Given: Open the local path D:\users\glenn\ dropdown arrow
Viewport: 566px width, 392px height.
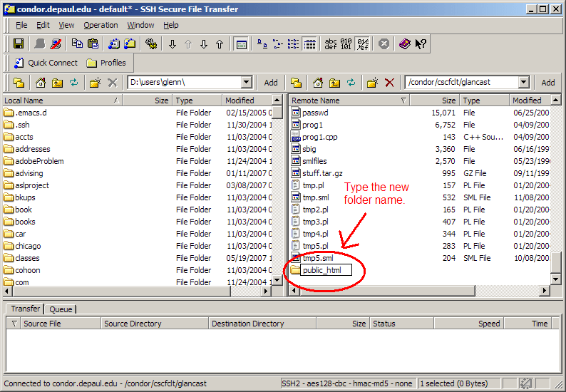Looking at the screenshot, I should 247,82.
